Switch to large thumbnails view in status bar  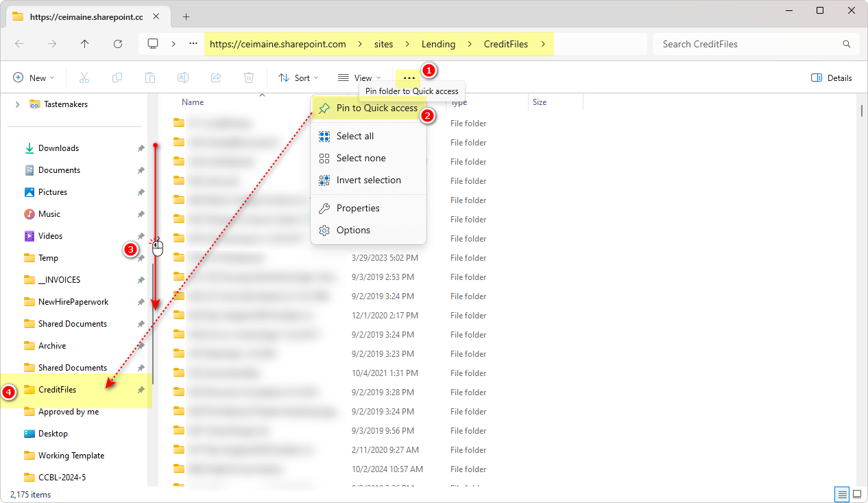[857, 494]
